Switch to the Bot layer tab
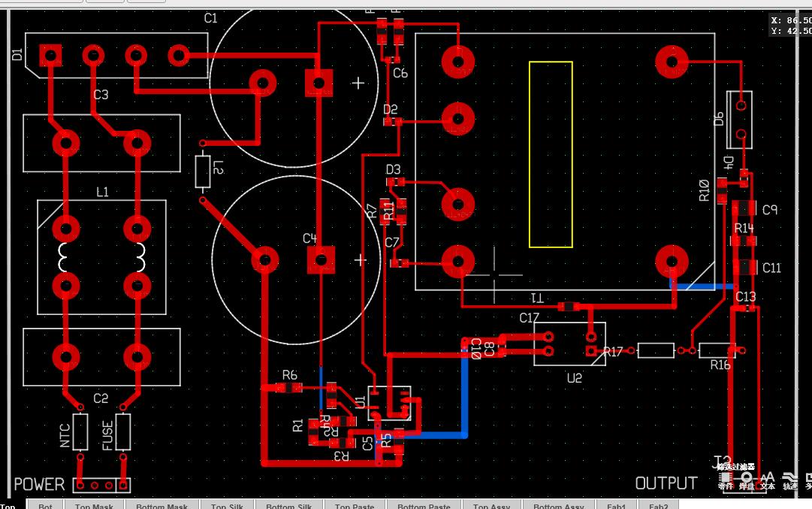 coord(45,505)
